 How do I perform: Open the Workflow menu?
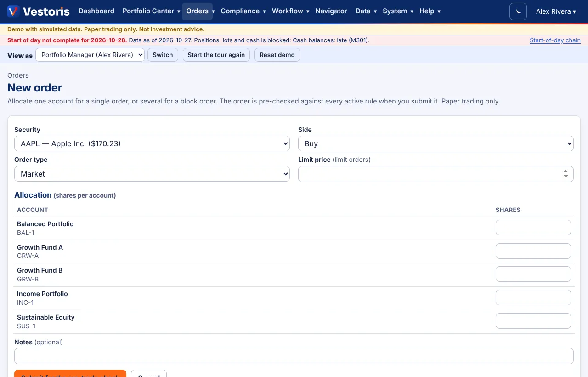point(290,11)
